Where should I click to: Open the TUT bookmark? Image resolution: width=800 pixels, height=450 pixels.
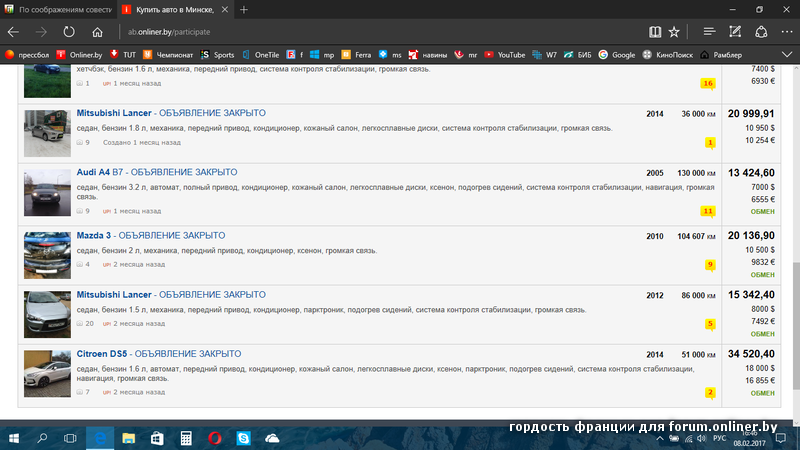coord(123,55)
